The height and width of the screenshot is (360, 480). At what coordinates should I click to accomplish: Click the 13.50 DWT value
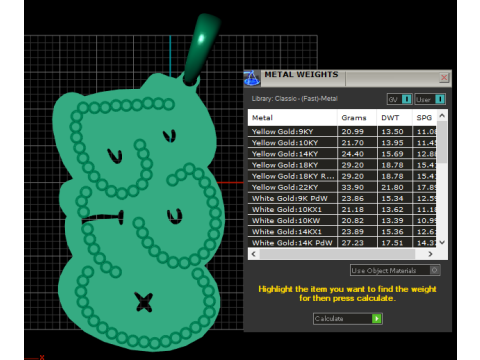coord(392,131)
